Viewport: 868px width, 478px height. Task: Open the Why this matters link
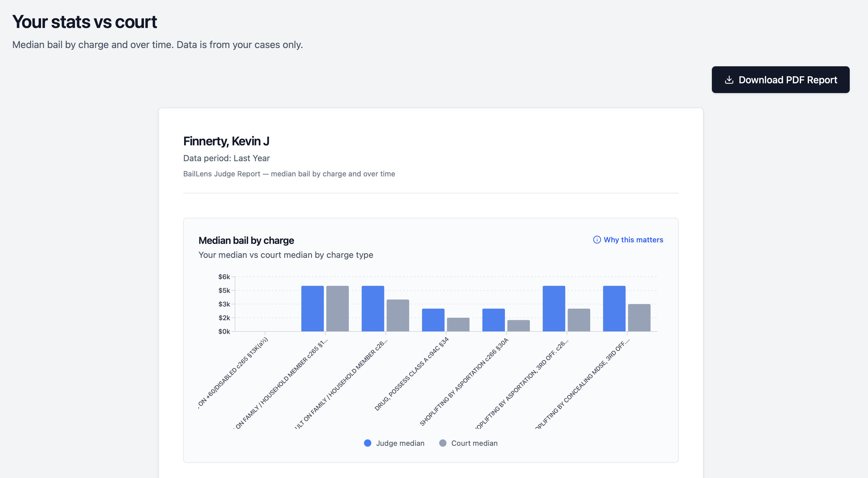[633, 240]
